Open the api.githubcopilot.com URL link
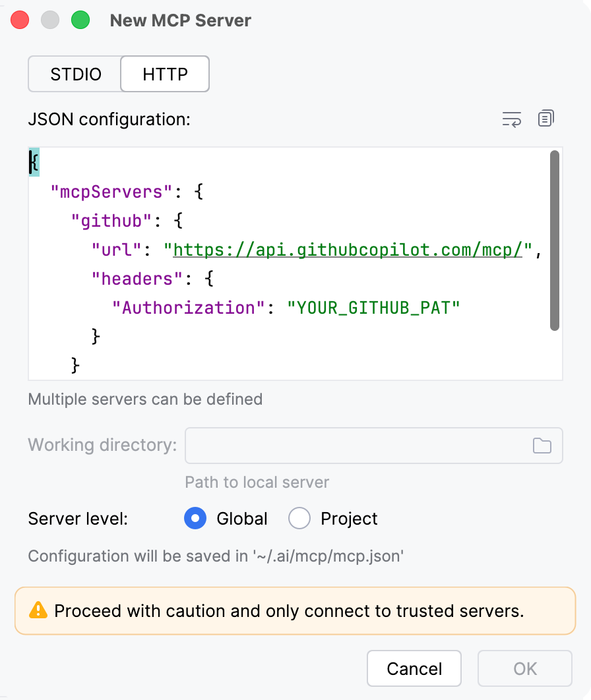This screenshot has width=591, height=700. 348,250
